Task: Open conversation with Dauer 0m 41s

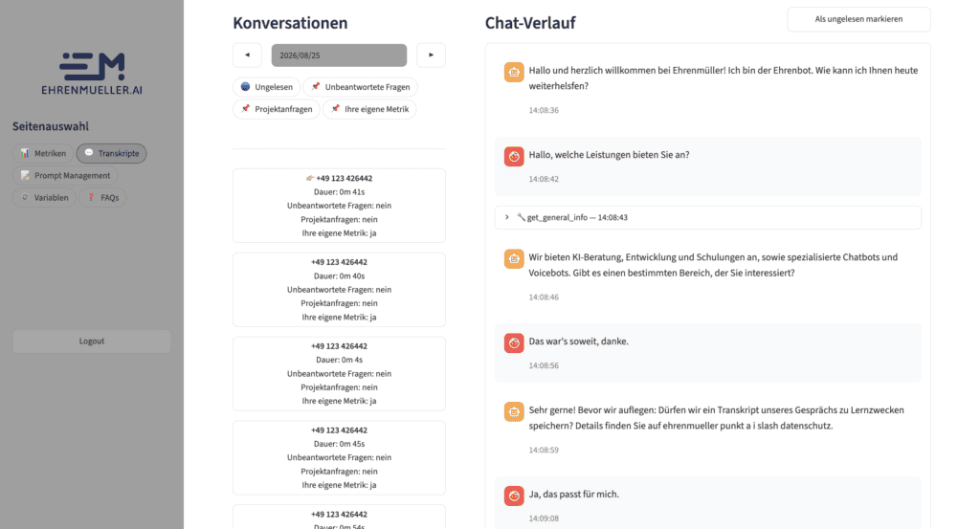Action: 340,206
